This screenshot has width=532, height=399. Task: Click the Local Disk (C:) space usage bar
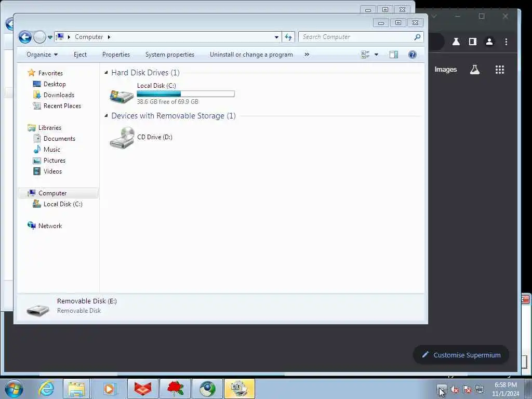pyautogui.click(x=185, y=94)
